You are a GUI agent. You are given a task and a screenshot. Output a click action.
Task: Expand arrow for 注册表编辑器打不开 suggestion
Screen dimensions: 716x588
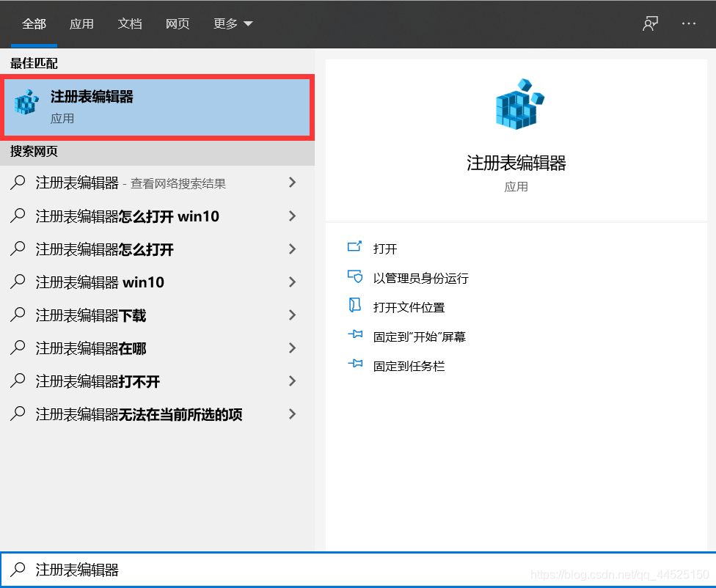[x=293, y=381]
